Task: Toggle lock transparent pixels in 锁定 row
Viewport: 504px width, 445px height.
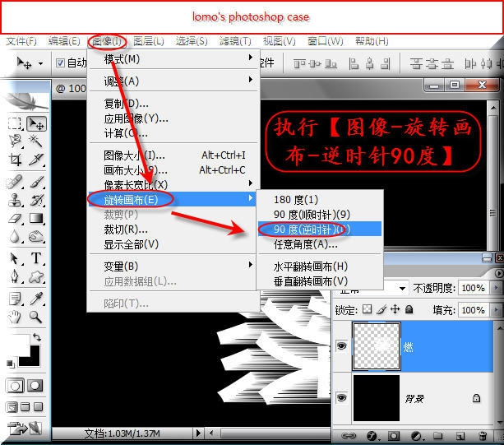Action: [367, 309]
